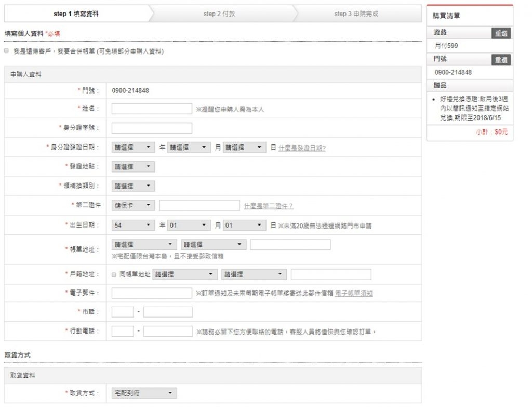The height and width of the screenshot is (410, 532).
Task: Click the 重選 button beside 資費
Action: pyautogui.click(x=501, y=33)
